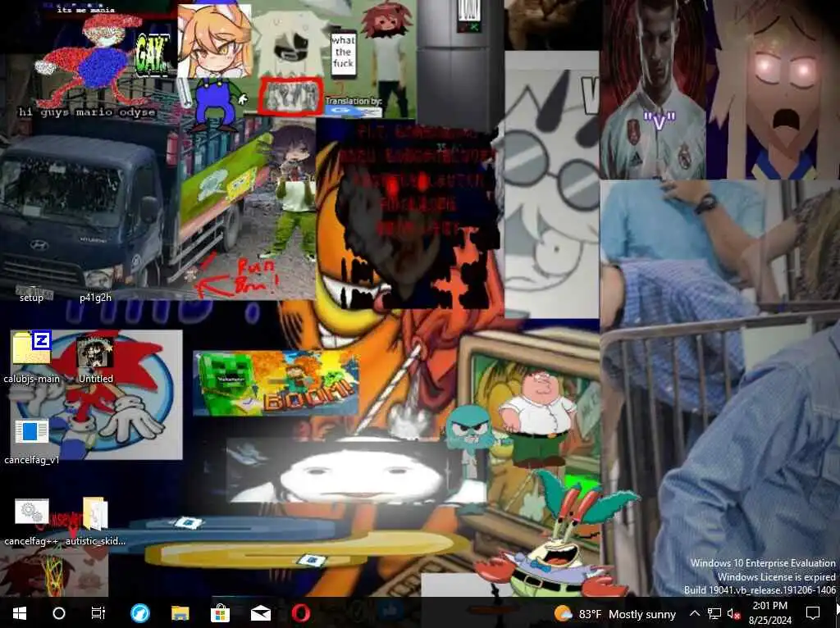This screenshot has width=840, height=628.
Task: Open the Microsoft Store taskbar icon
Action: pos(220,613)
